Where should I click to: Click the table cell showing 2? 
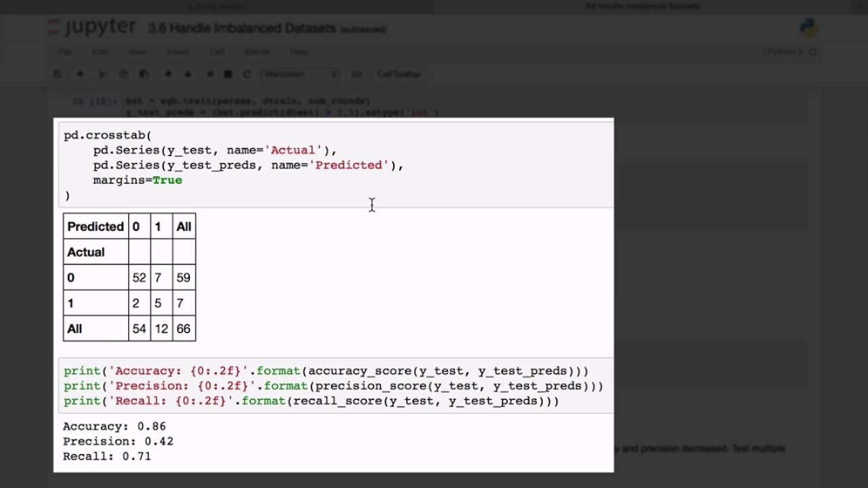click(x=139, y=303)
